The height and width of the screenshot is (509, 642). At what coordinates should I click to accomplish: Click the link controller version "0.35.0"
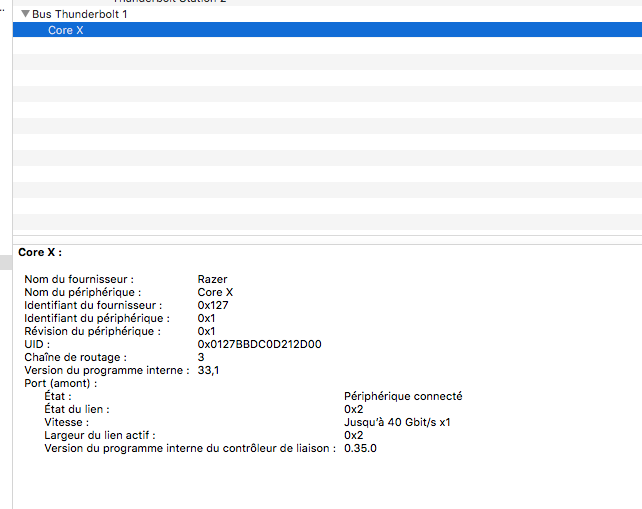pyautogui.click(x=360, y=448)
